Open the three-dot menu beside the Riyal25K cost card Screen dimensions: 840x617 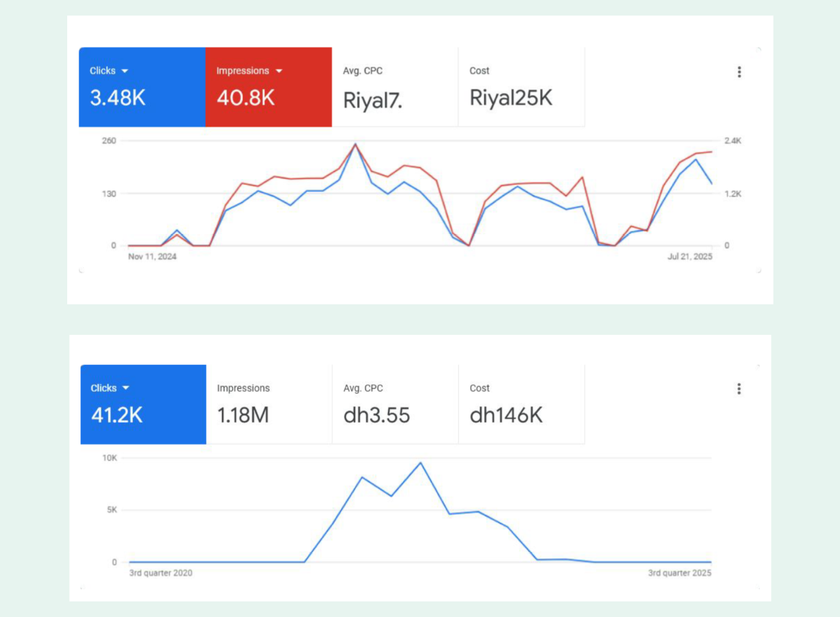pos(739,72)
